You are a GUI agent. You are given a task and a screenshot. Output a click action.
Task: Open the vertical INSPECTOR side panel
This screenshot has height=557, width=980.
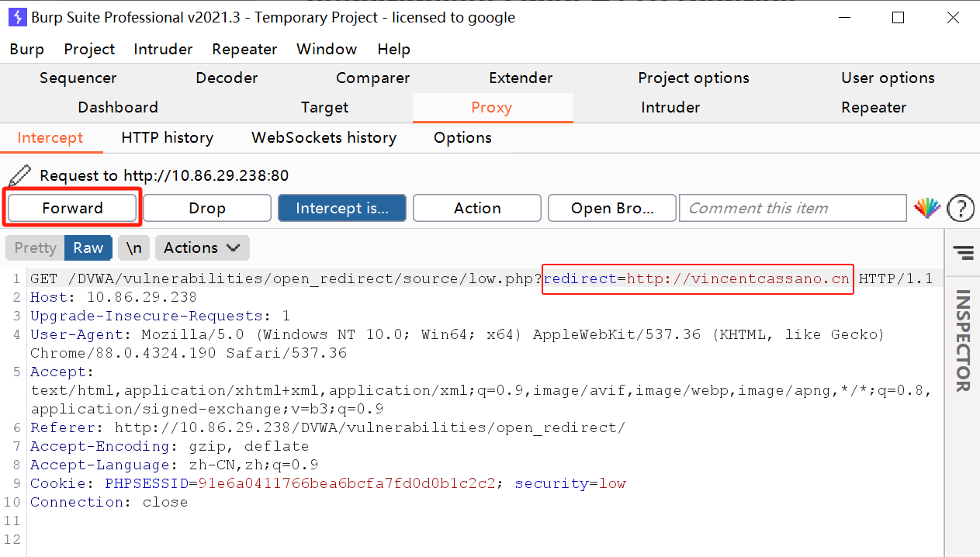click(962, 341)
